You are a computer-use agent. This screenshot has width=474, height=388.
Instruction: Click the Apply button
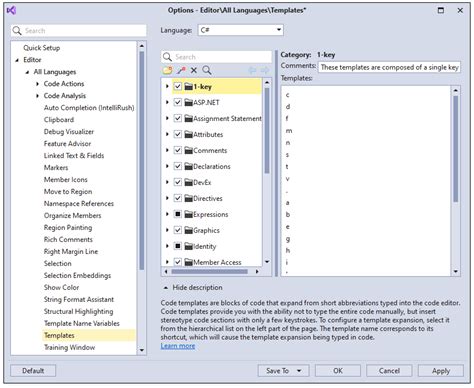click(441, 371)
